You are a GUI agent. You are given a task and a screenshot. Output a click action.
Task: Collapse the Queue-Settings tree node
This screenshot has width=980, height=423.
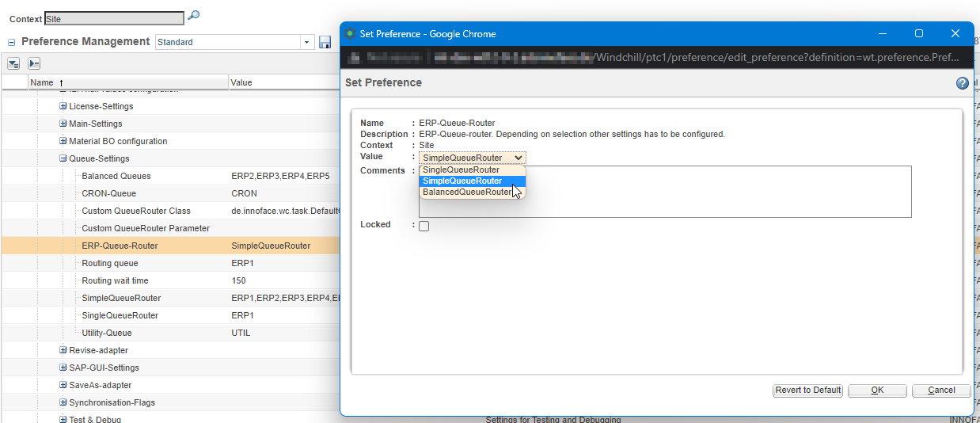(x=63, y=158)
